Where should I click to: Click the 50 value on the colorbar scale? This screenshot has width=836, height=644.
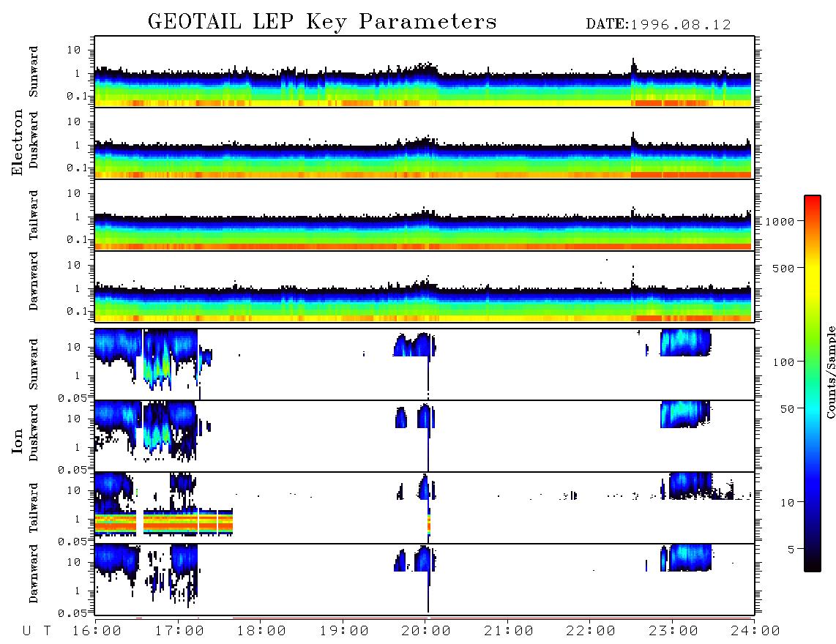788,409
